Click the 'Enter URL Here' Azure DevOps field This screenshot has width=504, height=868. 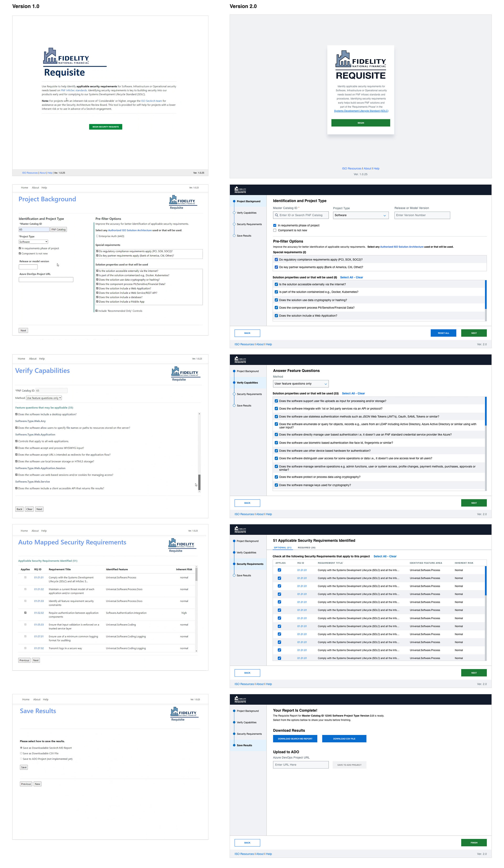tap(300, 765)
